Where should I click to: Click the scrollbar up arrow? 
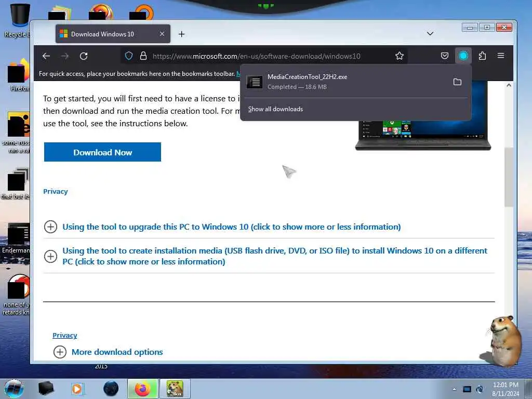[509, 86]
